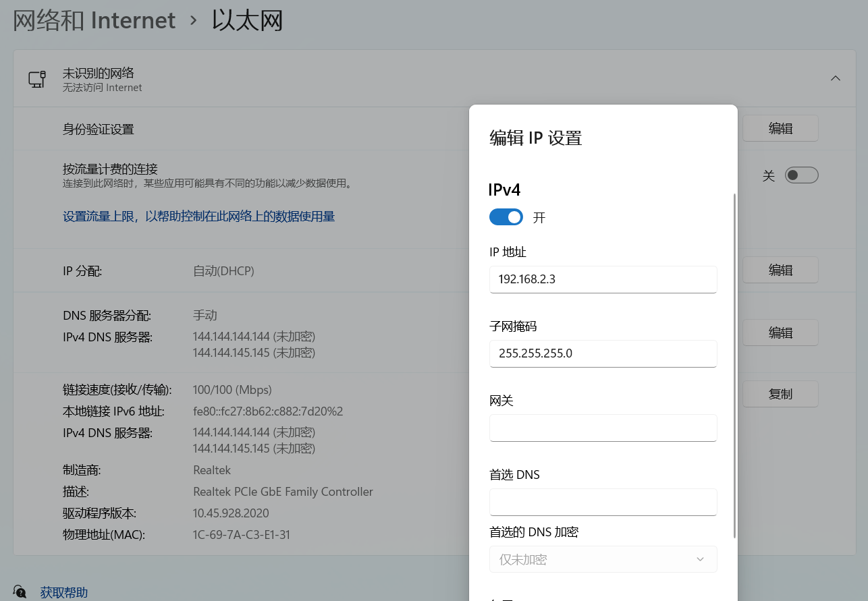
Task: Collapse the 未识别的网络 section chevron
Action: pos(835,78)
